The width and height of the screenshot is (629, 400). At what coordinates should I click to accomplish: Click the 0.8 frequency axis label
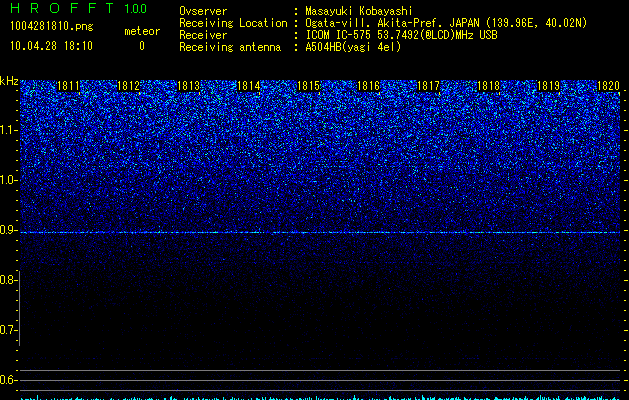click(8, 280)
